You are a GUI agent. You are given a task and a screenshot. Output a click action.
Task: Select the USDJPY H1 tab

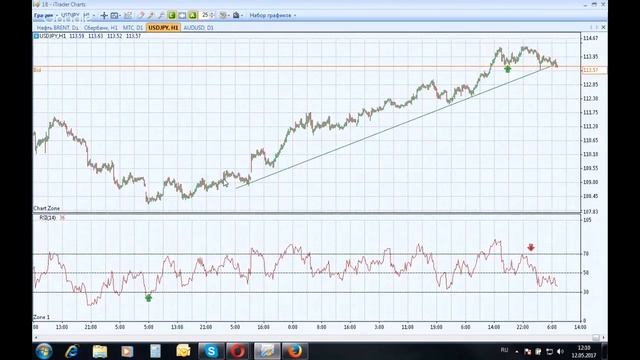(163, 28)
